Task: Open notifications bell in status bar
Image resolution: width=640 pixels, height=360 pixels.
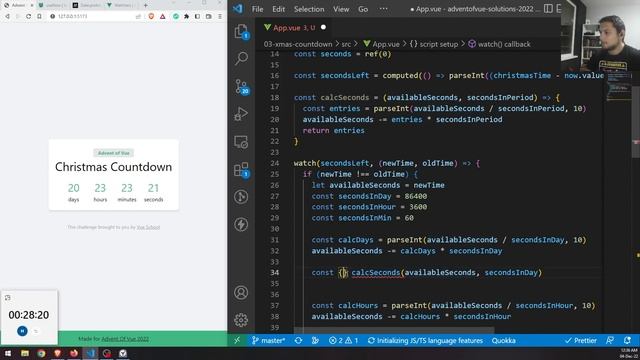Action: (x=627, y=340)
